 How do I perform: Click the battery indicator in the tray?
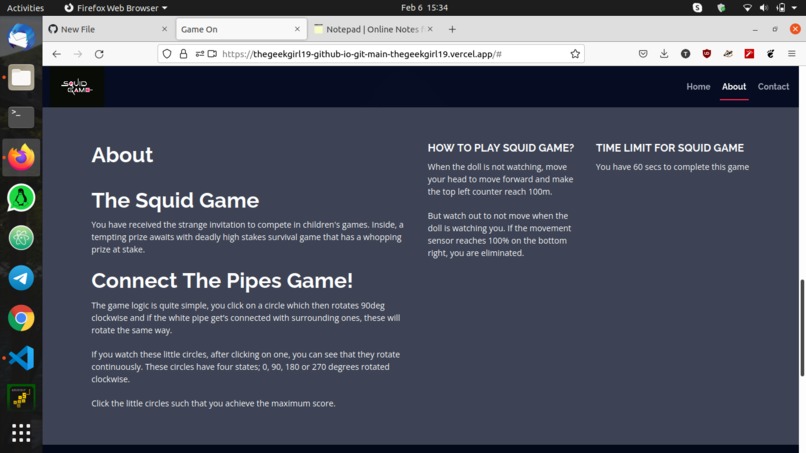pos(781,8)
